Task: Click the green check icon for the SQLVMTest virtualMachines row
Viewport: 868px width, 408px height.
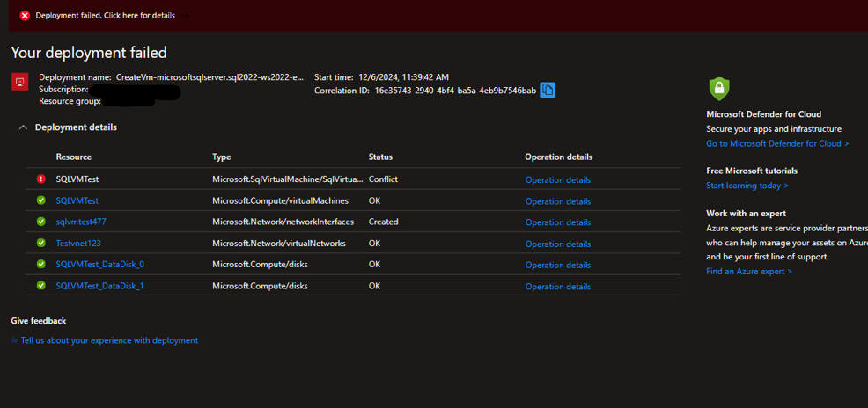Action: click(41, 200)
